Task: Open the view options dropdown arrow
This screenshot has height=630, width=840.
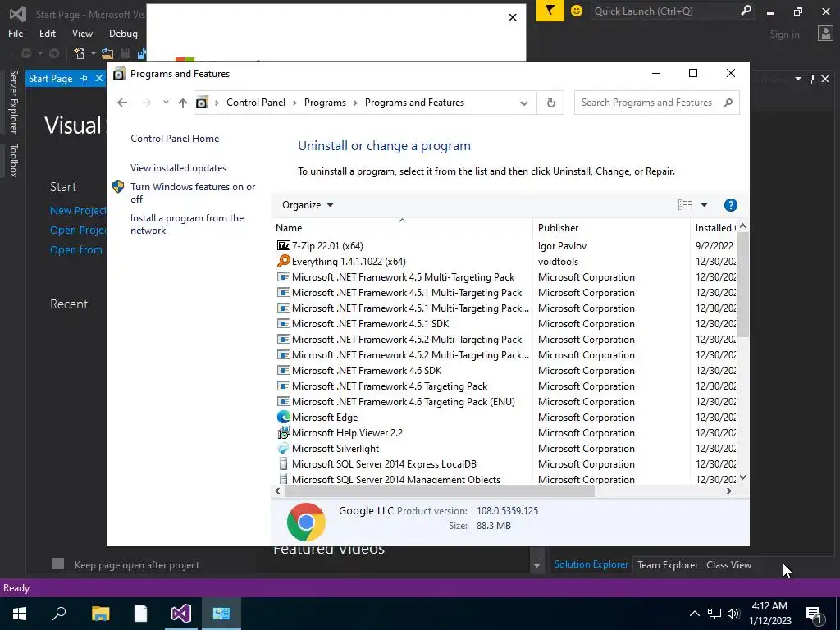Action: pyautogui.click(x=704, y=204)
